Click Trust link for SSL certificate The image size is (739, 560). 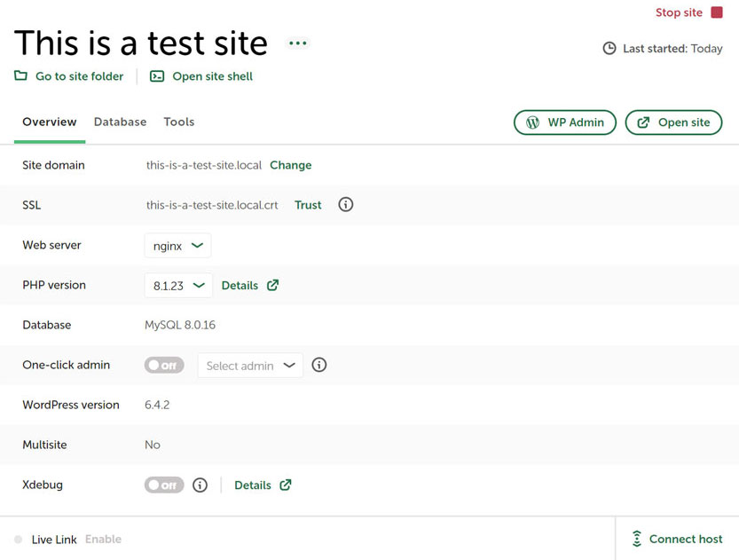pos(308,205)
